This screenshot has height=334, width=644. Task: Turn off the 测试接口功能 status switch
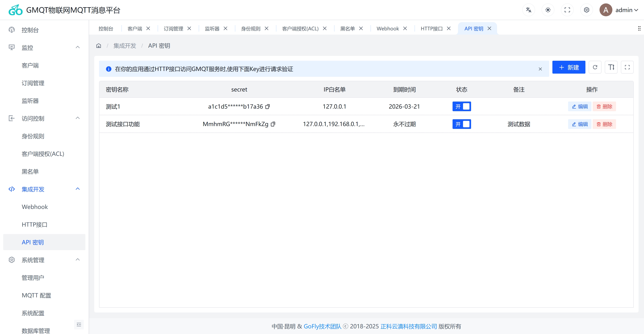[461, 124]
